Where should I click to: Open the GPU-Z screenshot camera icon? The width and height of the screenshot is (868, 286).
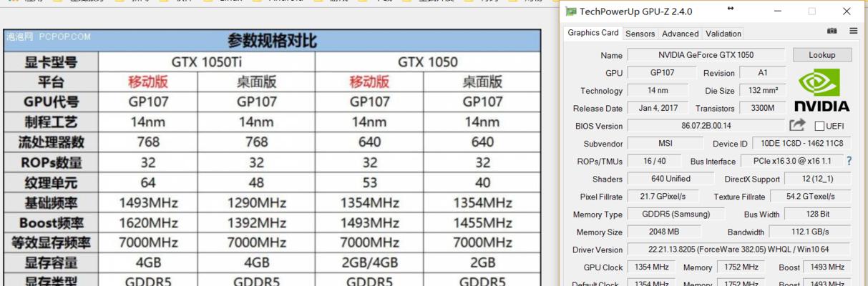coord(832,31)
